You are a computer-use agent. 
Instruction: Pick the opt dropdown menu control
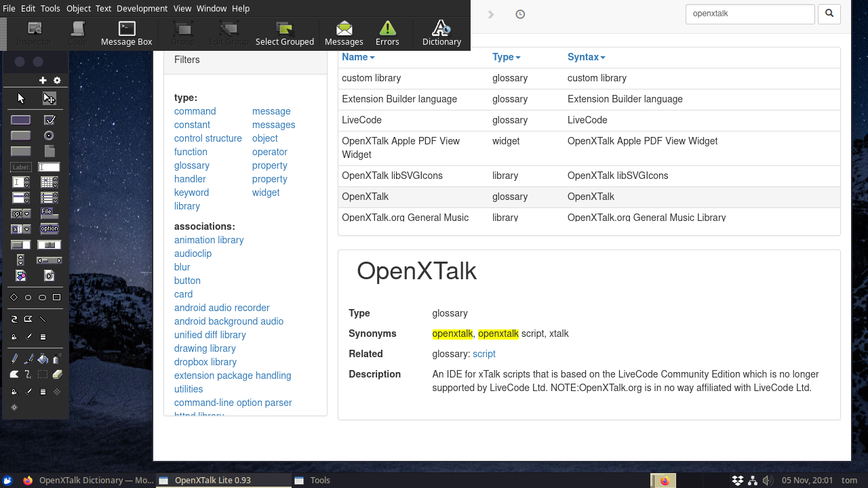click(21, 213)
